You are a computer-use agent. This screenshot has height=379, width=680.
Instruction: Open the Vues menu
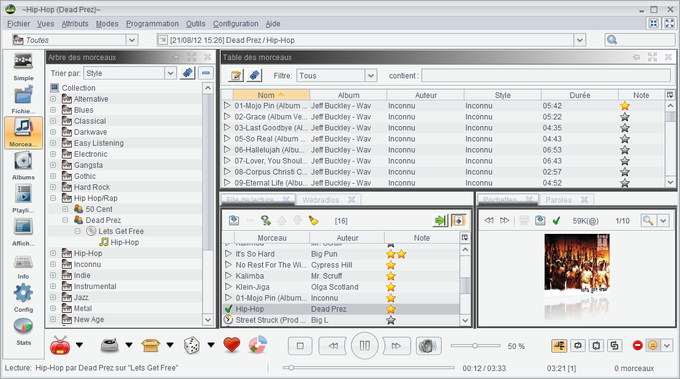coord(46,24)
